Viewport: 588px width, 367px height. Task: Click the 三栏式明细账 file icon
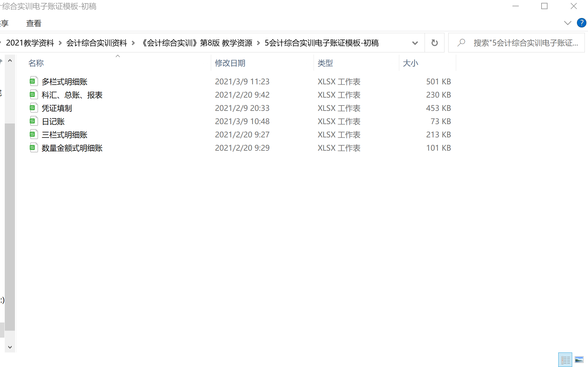pyautogui.click(x=33, y=135)
